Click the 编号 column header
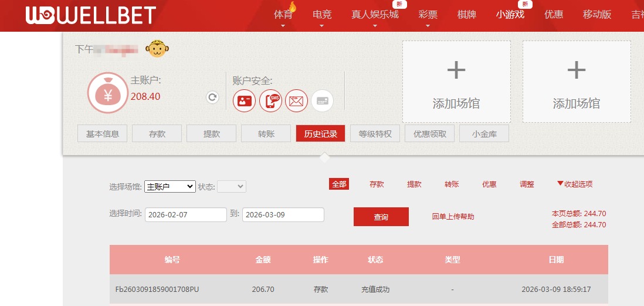 (172, 260)
